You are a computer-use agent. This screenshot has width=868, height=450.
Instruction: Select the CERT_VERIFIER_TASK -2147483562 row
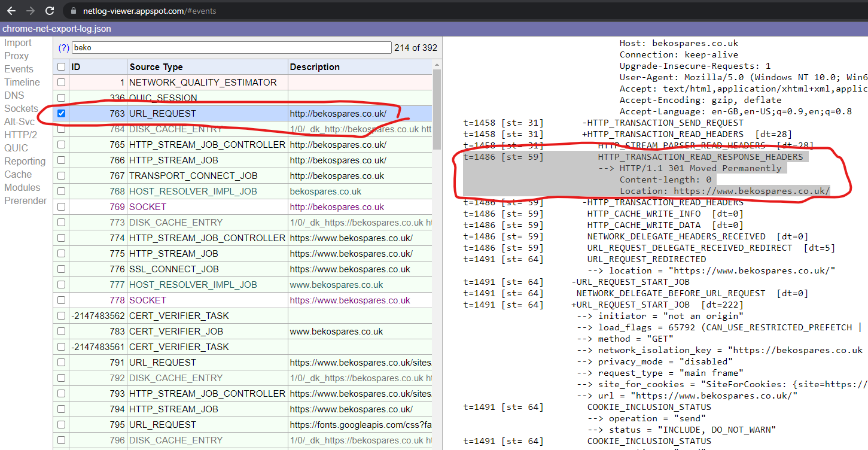[242, 316]
